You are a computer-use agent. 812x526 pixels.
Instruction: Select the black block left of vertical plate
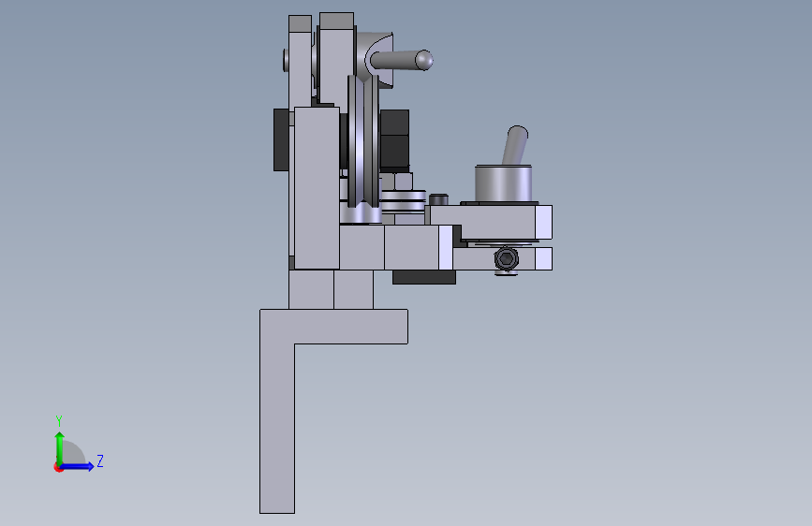281,139
